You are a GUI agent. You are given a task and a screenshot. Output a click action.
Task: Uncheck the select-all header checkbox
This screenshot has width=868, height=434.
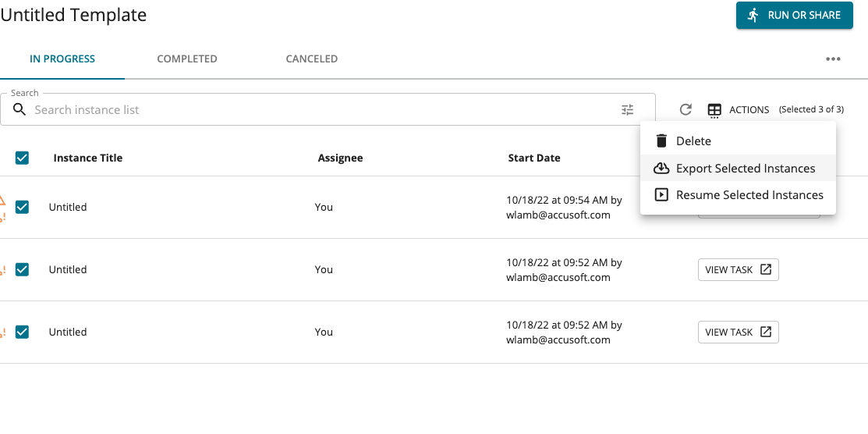click(x=22, y=158)
